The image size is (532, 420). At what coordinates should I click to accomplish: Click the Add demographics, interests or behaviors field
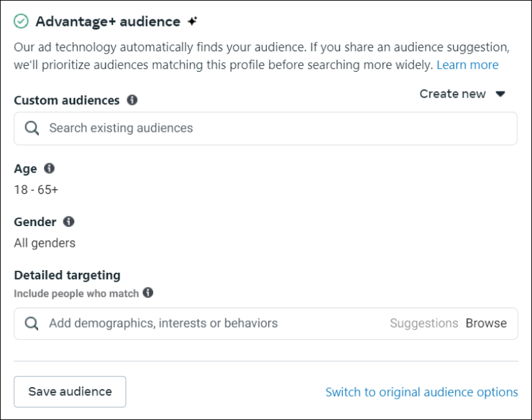point(266,323)
